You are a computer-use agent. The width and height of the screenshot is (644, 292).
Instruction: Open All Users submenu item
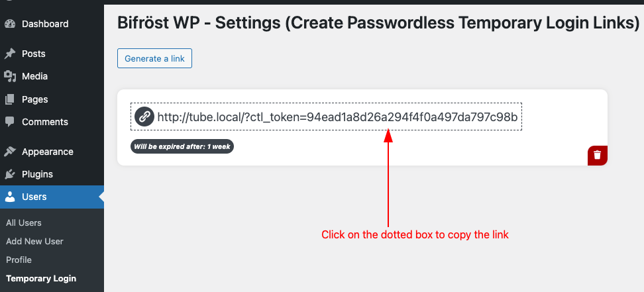tap(24, 222)
